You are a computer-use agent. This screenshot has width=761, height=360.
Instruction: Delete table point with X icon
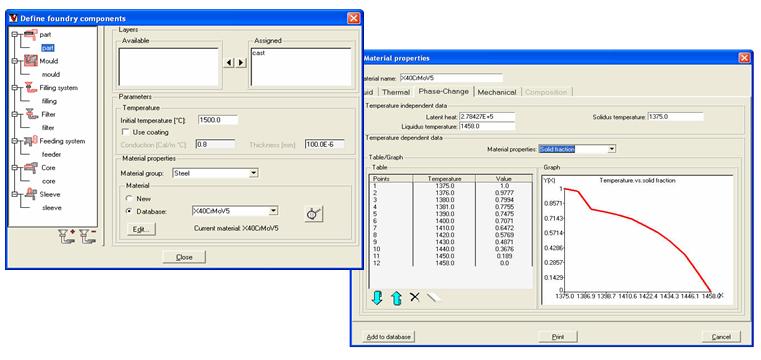(414, 297)
